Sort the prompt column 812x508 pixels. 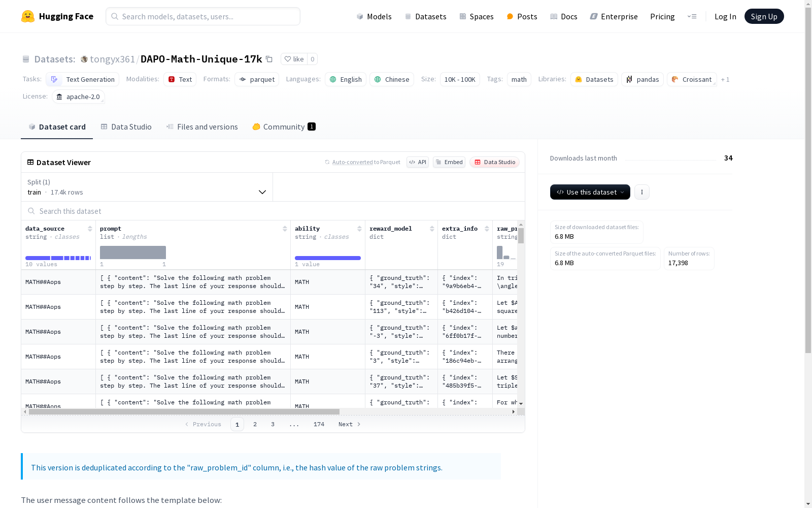point(285,229)
